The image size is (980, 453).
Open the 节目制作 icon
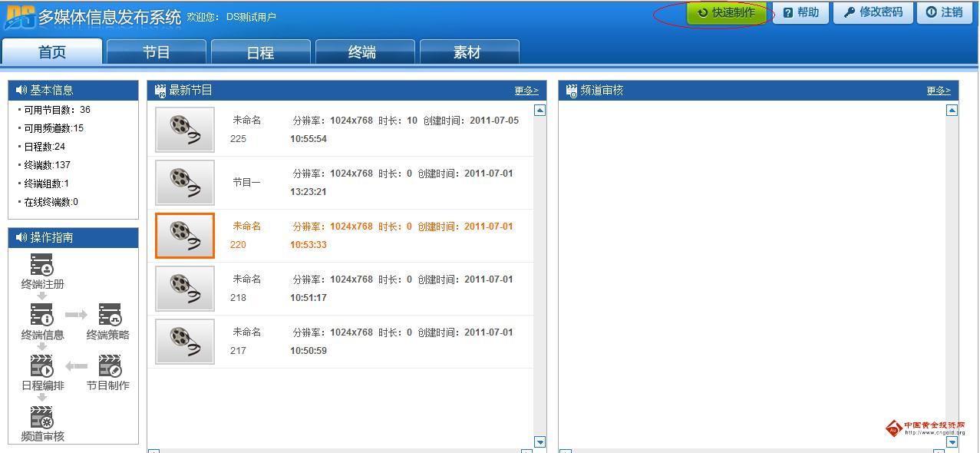pos(110,365)
